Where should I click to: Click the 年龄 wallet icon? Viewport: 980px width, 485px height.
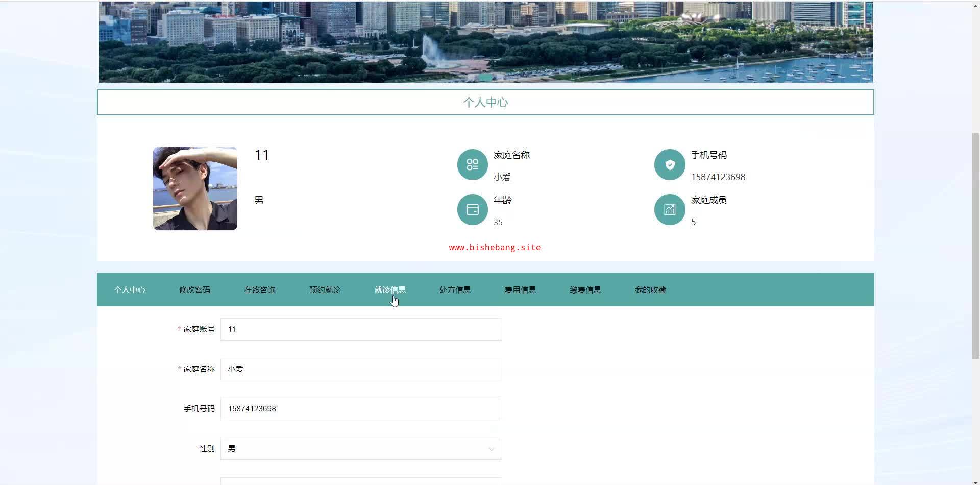pyautogui.click(x=472, y=209)
